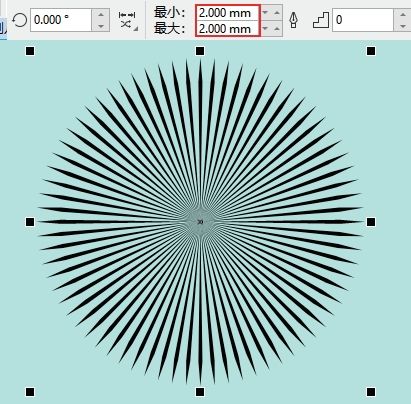Click the 最小 2.000 mm field
411x404 pixels.
click(227, 13)
